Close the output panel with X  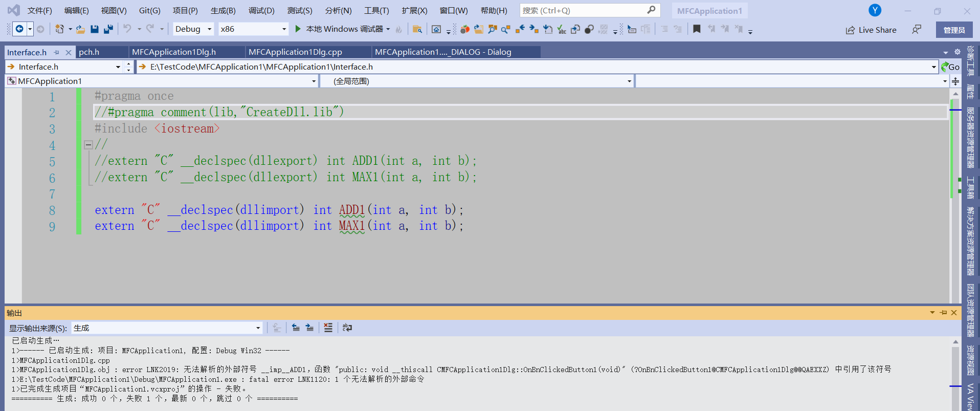tap(954, 313)
